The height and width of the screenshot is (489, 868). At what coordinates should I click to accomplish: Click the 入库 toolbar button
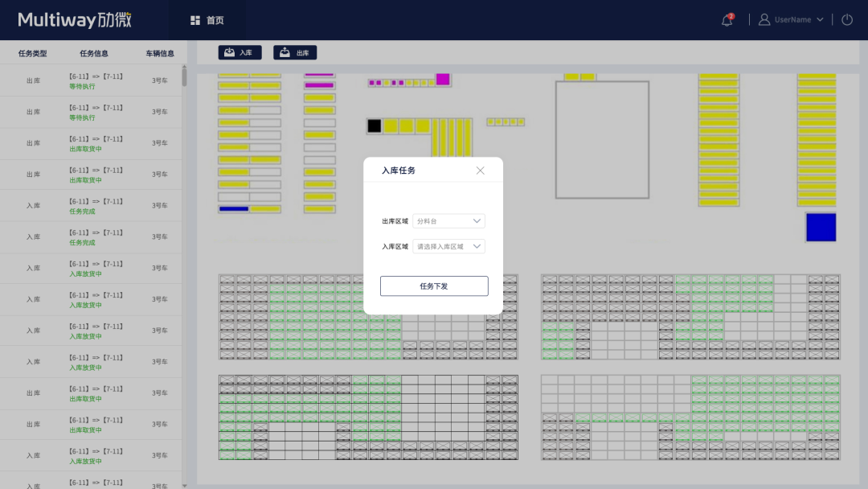240,52
